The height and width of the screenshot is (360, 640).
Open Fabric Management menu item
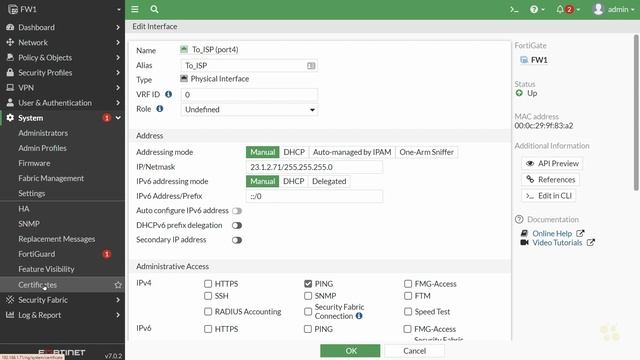pos(51,178)
